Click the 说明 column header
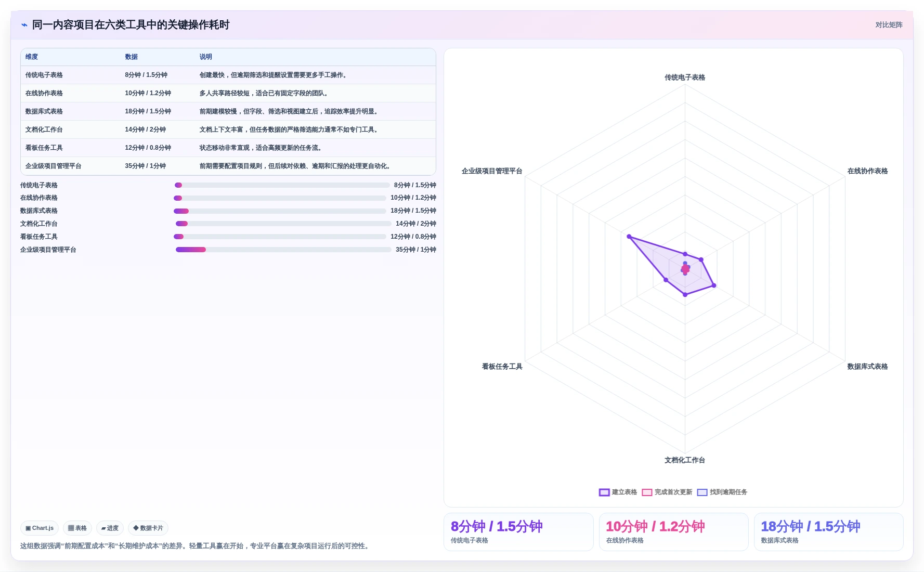This screenshot has height=572, width=924. pos(206,57)
